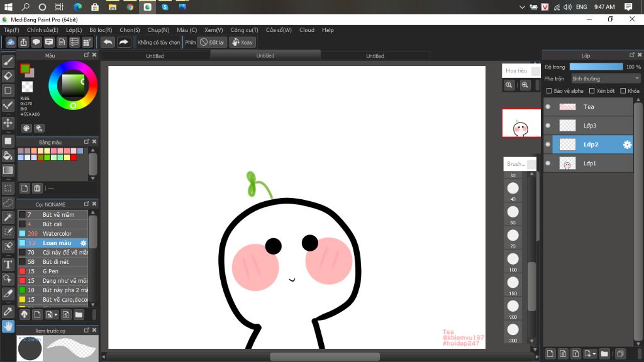Select the Bucket fill tool
644x362 pixels.
point(8,156)
